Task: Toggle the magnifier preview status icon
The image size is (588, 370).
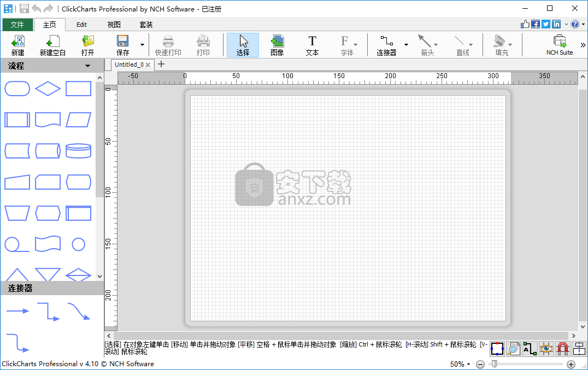Action: (513, 349)
